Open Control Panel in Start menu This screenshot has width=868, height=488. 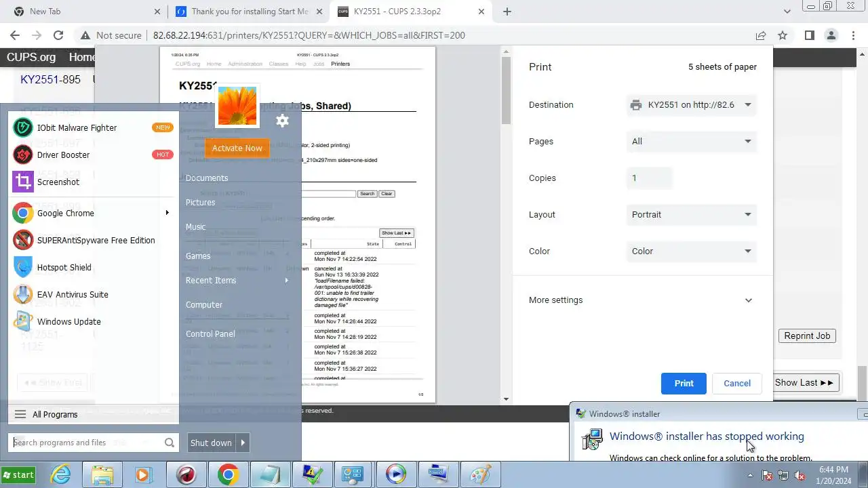[210, 334]
